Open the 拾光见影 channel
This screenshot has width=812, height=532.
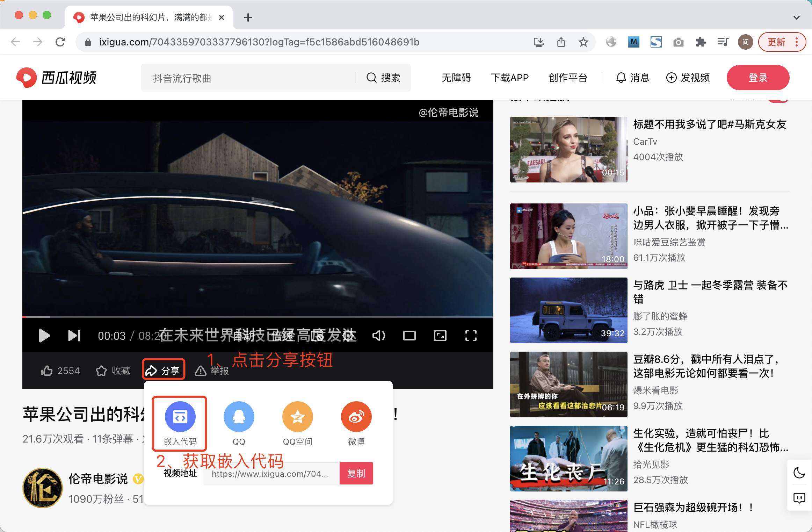click(x=651, y=465)
